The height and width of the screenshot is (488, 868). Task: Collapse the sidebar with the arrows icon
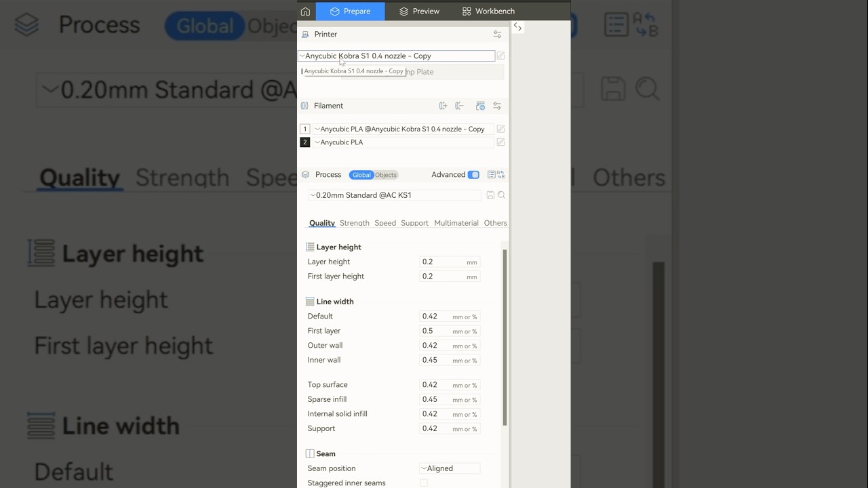coord(517,27)
